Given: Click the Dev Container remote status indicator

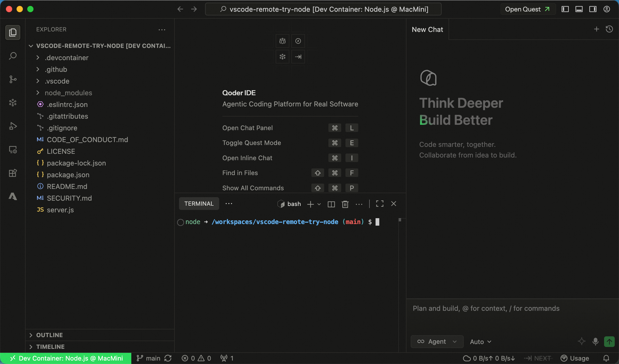Looking at the screenshot, I should [66, 358].
